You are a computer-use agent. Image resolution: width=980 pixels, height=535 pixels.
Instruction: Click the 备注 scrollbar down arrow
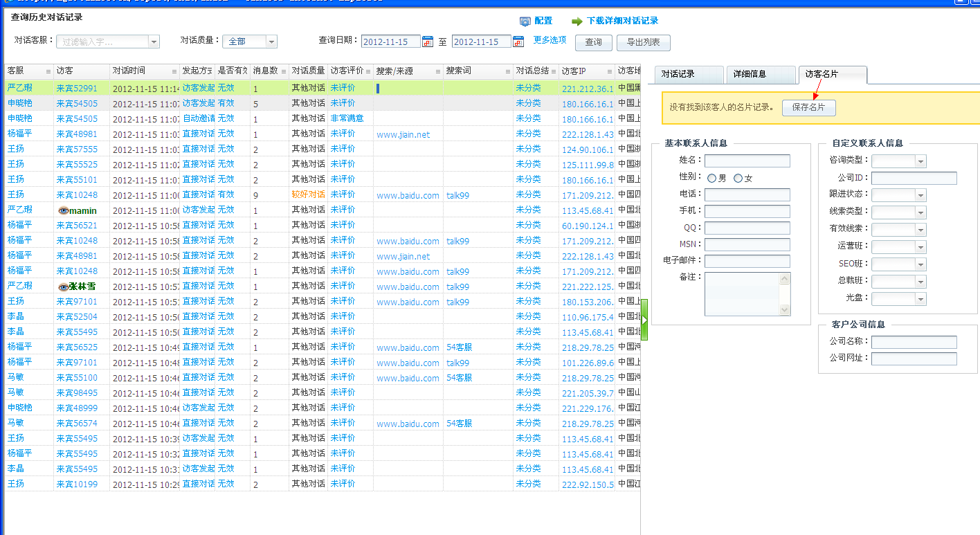click(x=785, y=311)
